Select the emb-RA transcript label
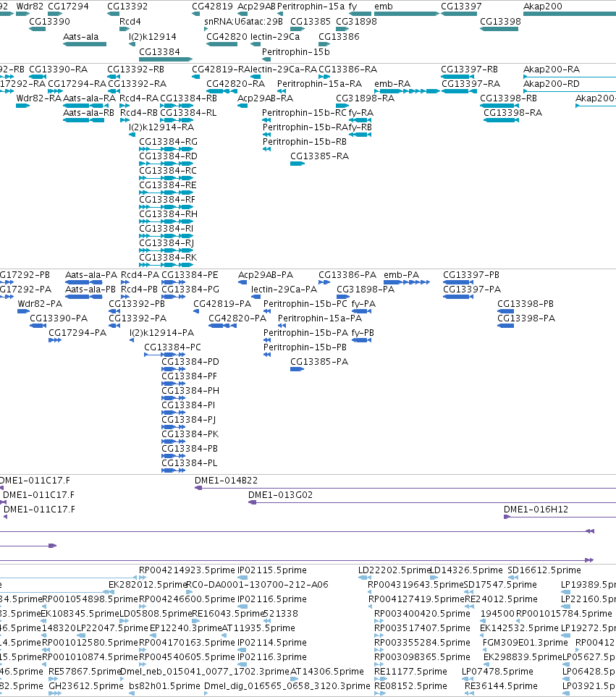 tap(392, 84)
